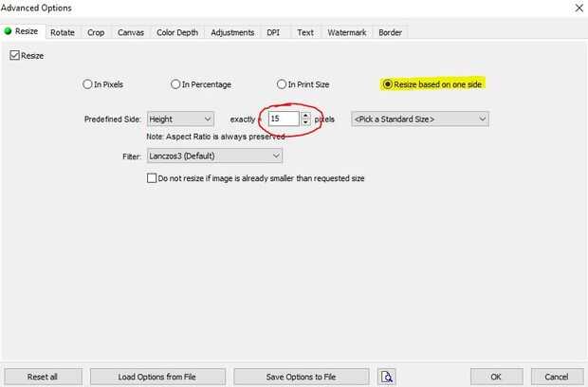Viewport: 588px width, 387px height.
Task: Switch to the Rotate tab
Action: pyautogui.click(x=63, y=32)
